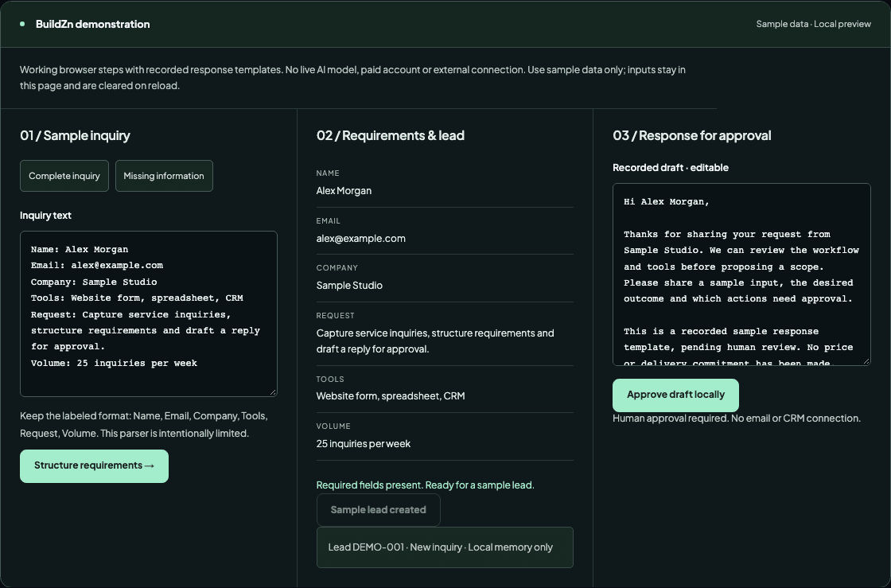Click the BuildZn demonstration title

(x=92, y=24)
